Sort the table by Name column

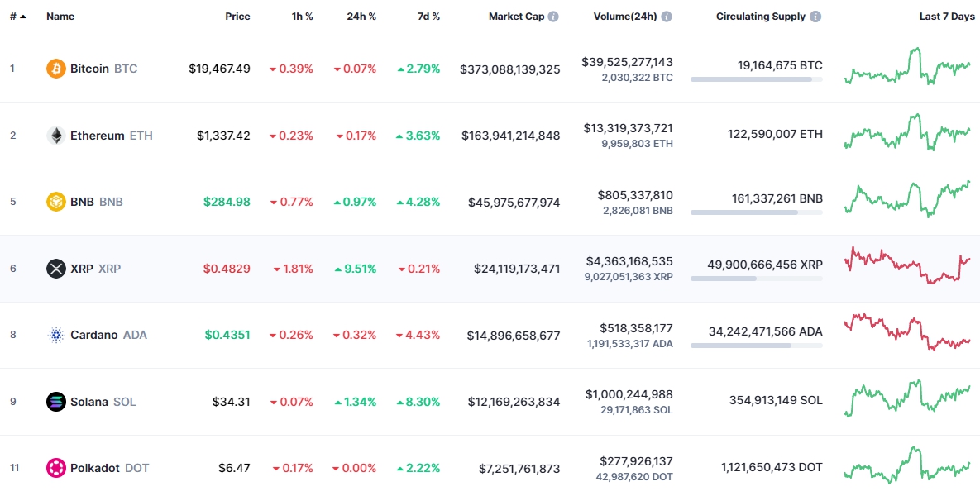60,17
